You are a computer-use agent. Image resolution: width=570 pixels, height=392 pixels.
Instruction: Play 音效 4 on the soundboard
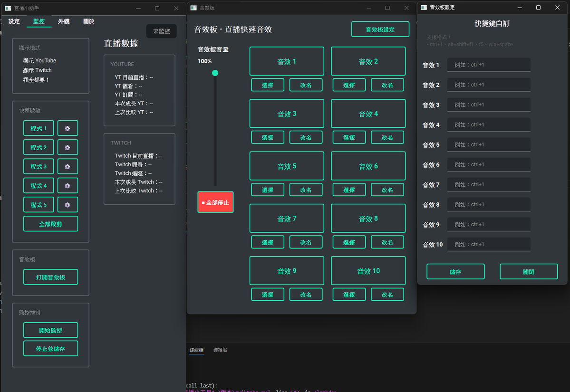368,114
